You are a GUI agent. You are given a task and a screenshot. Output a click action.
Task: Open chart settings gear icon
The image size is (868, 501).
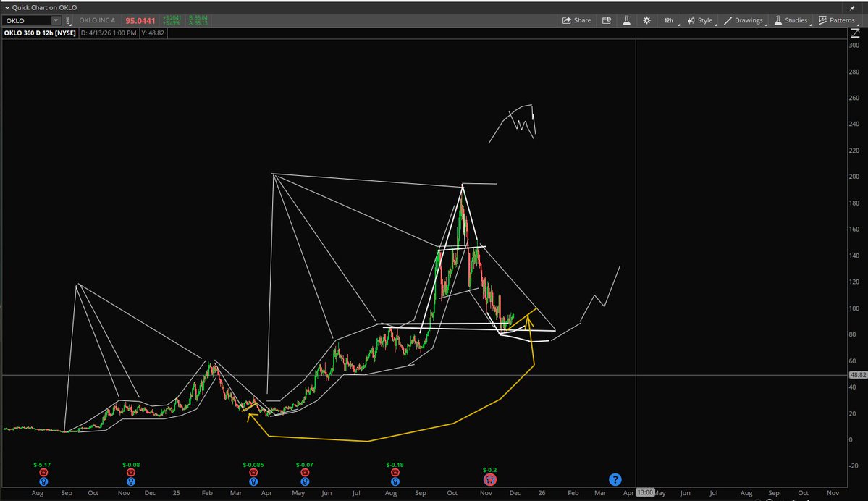pos(646,20)
